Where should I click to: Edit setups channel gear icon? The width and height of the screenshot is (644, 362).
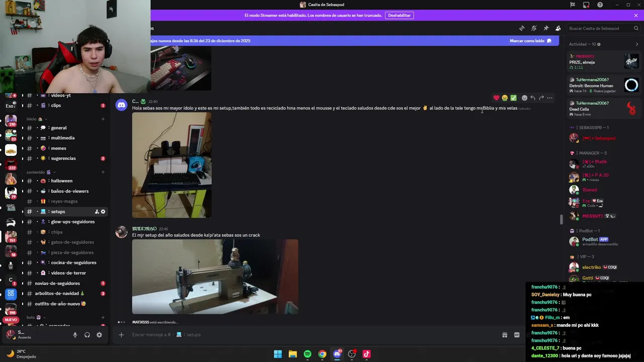[x=103, y=212]
